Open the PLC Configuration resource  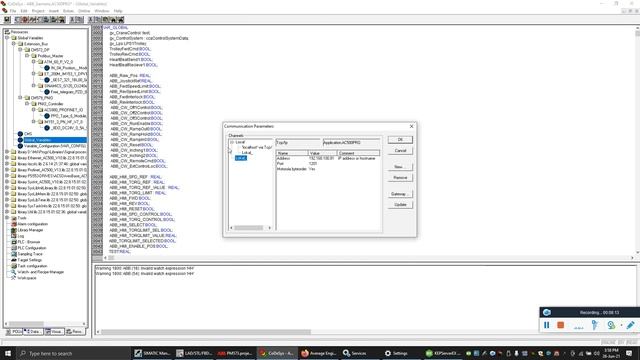point(32,248)
